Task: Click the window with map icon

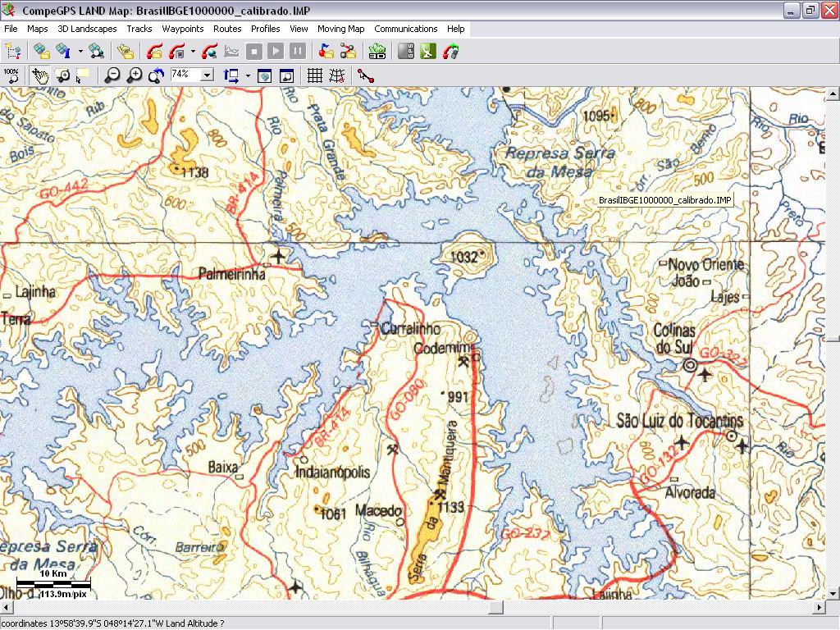Action: coord(265,75)
